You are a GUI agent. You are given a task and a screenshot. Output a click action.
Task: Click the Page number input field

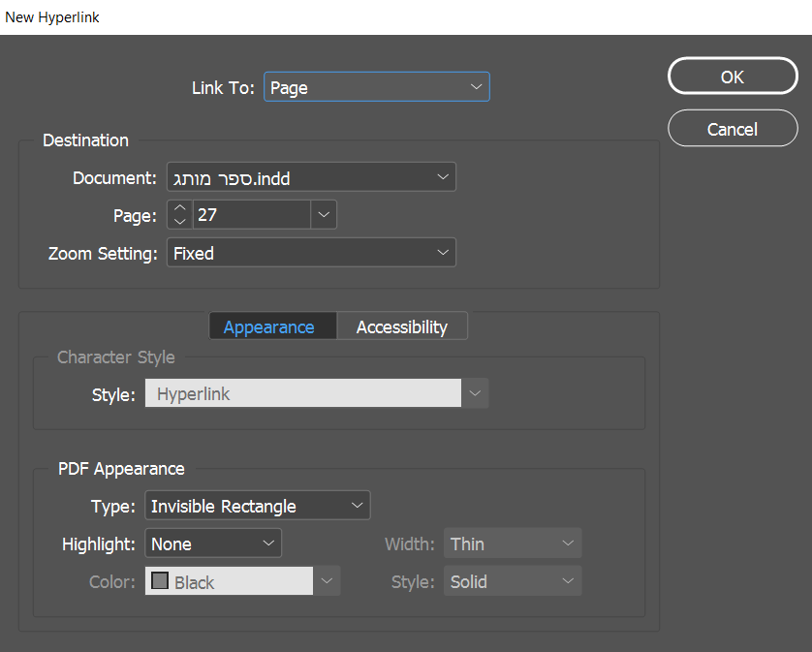[252, 215]
